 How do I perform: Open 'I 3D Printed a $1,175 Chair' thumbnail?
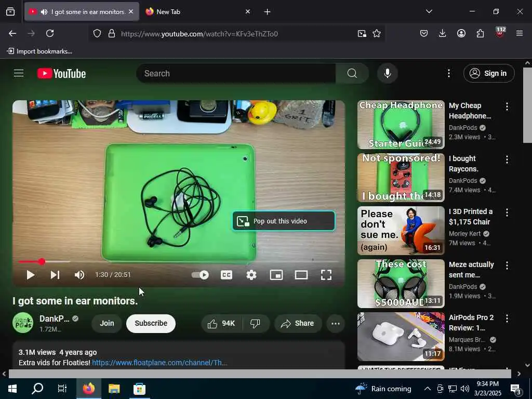tap(401, 230)
